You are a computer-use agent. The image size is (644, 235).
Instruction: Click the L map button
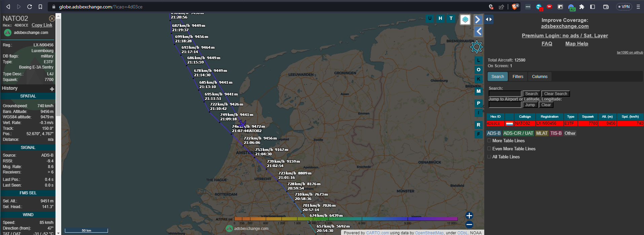coord(479,61)
